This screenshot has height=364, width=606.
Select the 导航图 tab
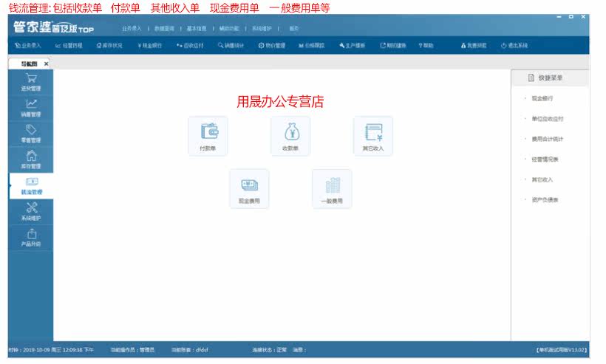click(29, 63)
